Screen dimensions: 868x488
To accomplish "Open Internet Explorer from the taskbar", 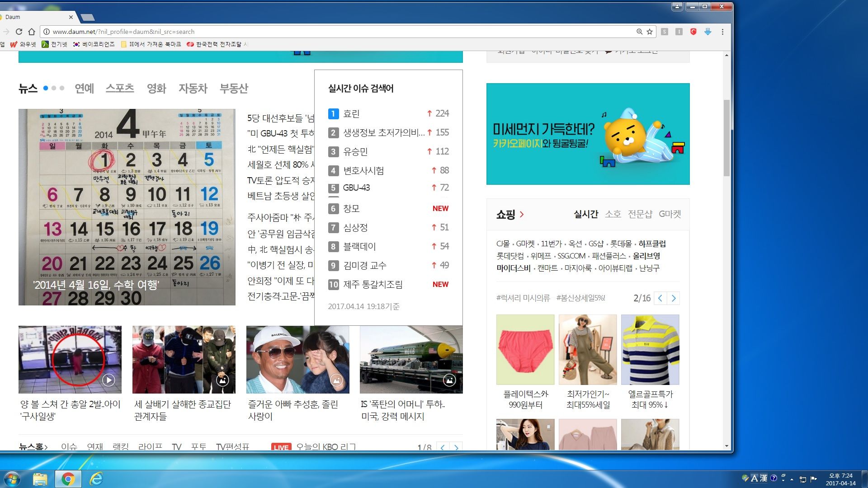I will point(96,479).
